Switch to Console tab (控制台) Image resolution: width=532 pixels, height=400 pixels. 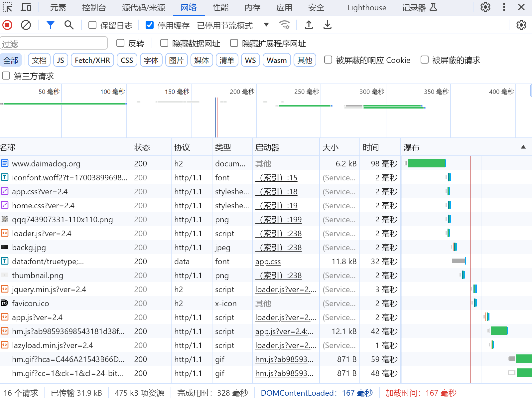click(94, 8)
